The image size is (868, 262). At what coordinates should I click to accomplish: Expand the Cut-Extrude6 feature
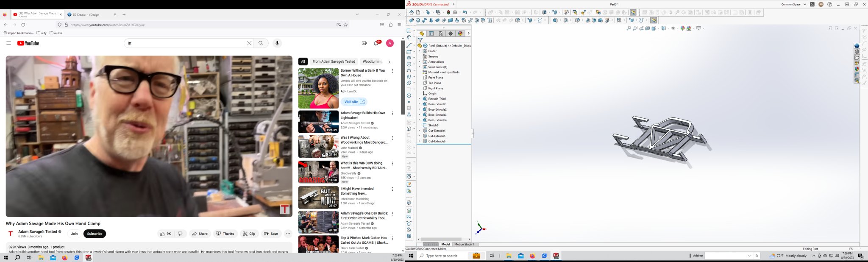coord(419,141)
